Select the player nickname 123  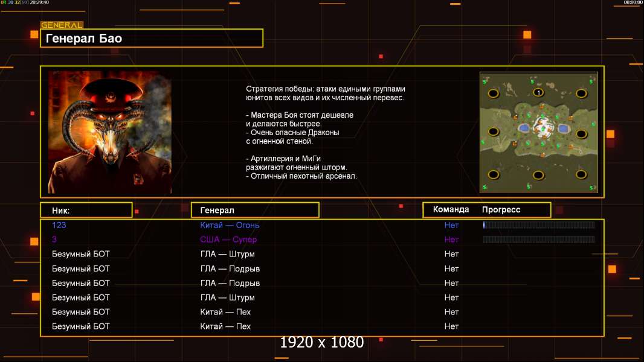(x=59, y=224)
